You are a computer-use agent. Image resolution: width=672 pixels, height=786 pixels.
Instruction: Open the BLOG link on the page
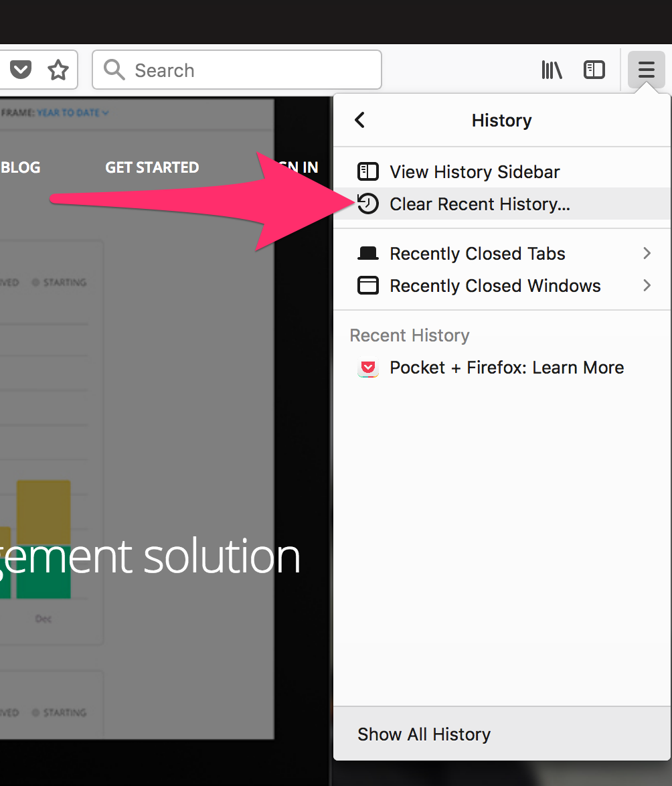[x=21, y=167]
